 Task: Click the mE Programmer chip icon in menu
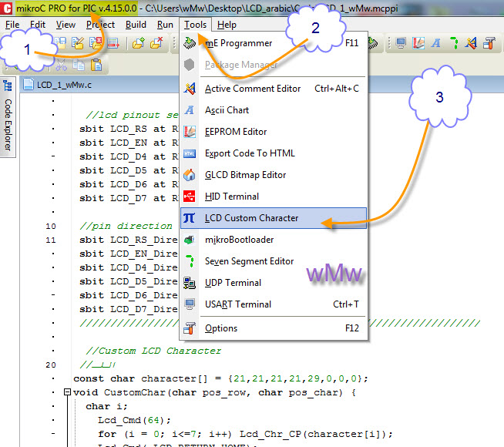(190, 42)
